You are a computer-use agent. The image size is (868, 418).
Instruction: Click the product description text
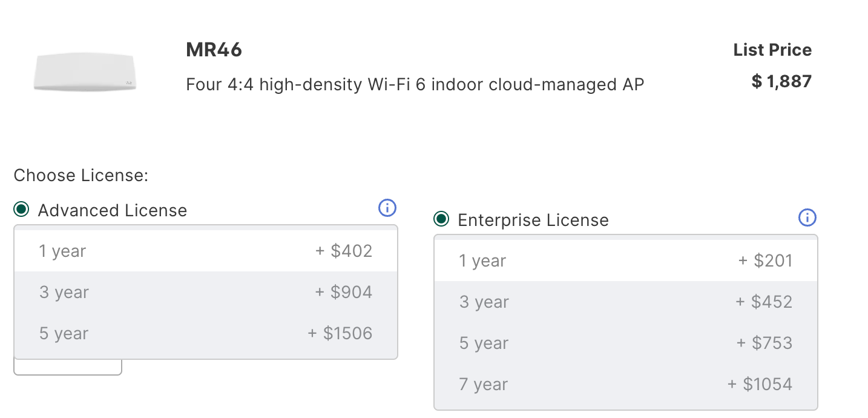(x=415, y=84)
